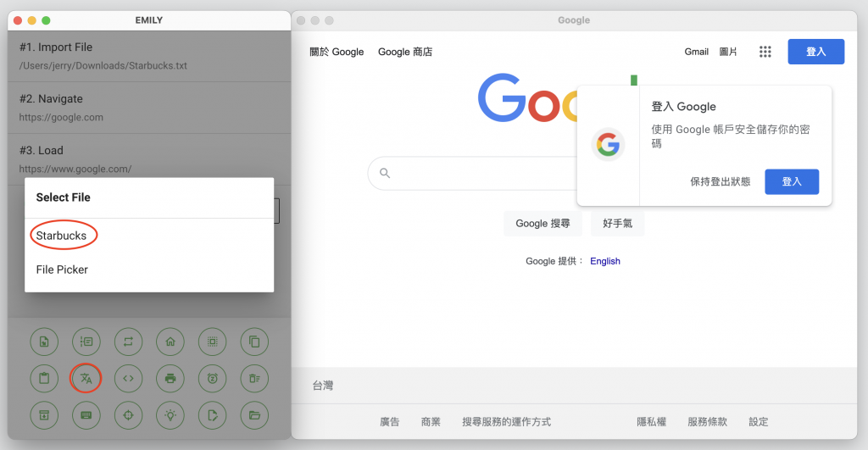The width and height of the screenshot is (868, 450).
Task: Close the EMILY window with red button
Action: 18,20
